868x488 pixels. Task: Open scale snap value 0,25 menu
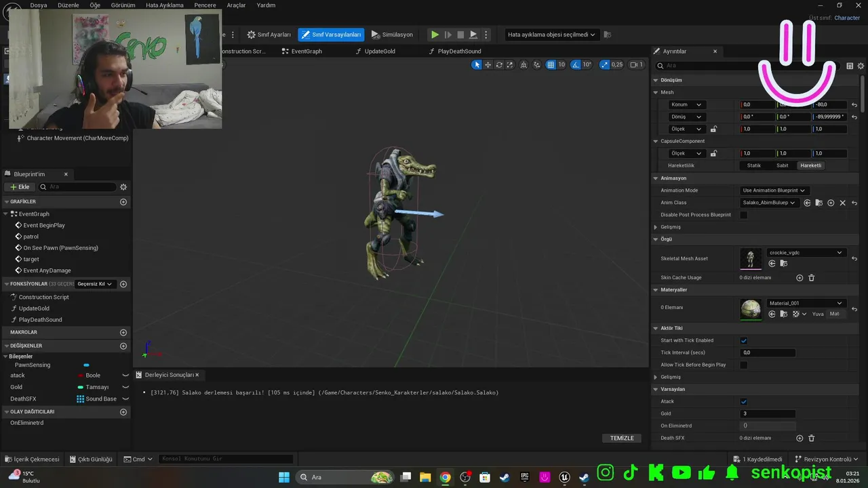(617, 65)
